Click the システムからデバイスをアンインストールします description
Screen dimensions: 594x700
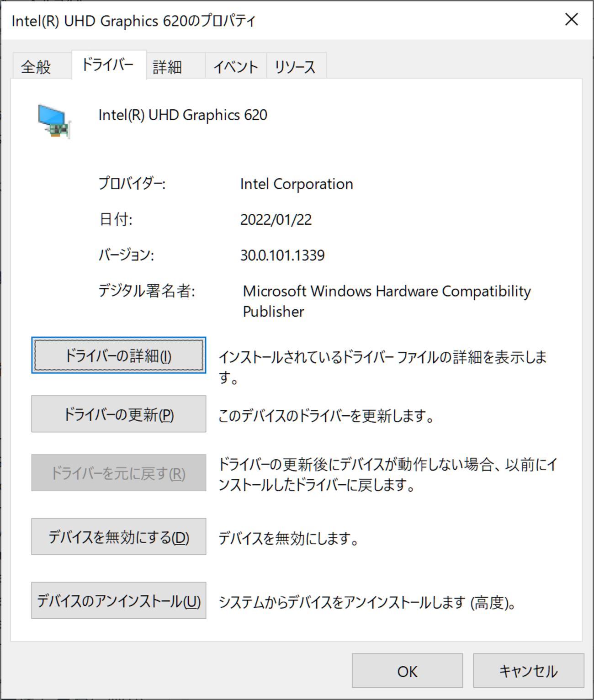tap(368, 603)
